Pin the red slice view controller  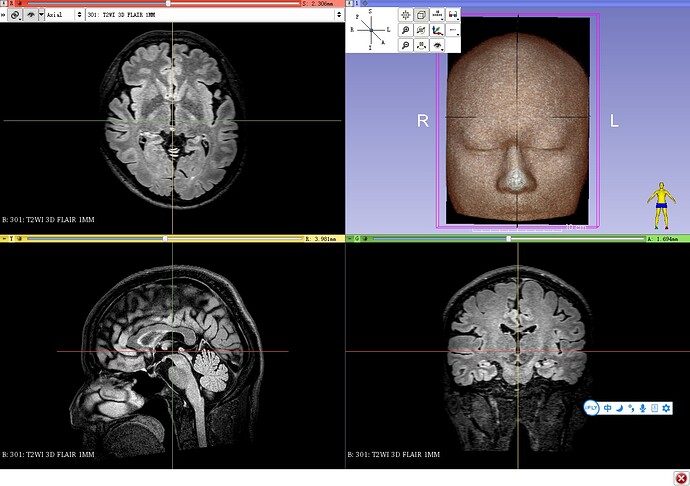pos(4,3)
